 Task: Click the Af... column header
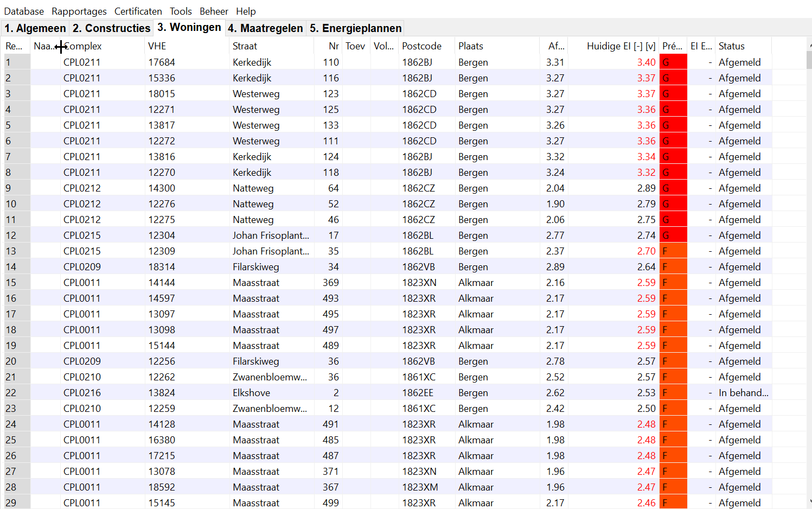pyautogui.click(x=554, y=46)
